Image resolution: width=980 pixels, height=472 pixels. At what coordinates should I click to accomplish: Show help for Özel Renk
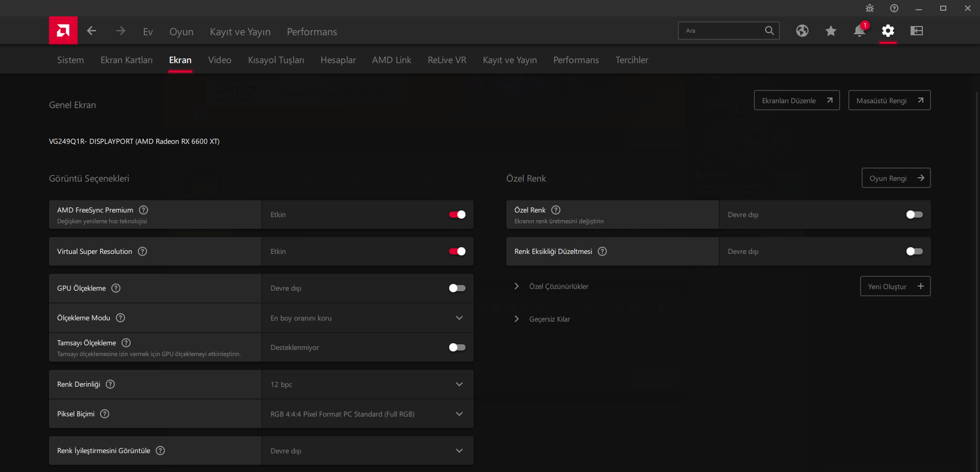[x=556, y=210]
